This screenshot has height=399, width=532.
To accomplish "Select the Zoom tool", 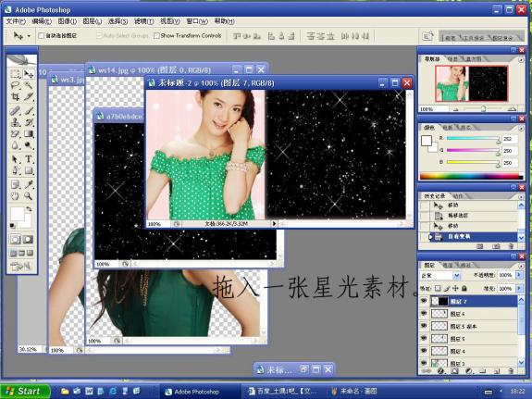I will tap(29, 196).
